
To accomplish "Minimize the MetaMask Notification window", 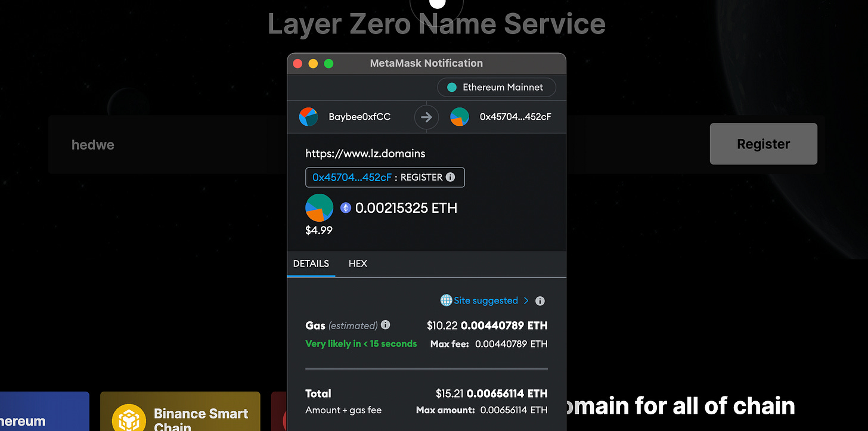I will click(x=313, y=63).
